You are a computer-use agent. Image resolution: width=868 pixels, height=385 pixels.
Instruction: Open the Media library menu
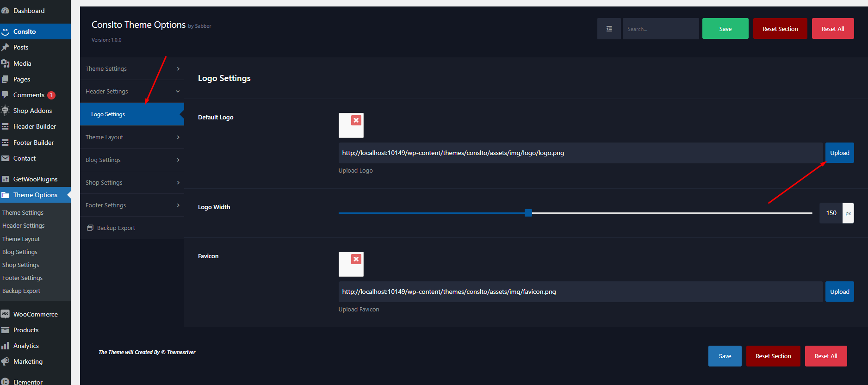(x=22, y=63)
